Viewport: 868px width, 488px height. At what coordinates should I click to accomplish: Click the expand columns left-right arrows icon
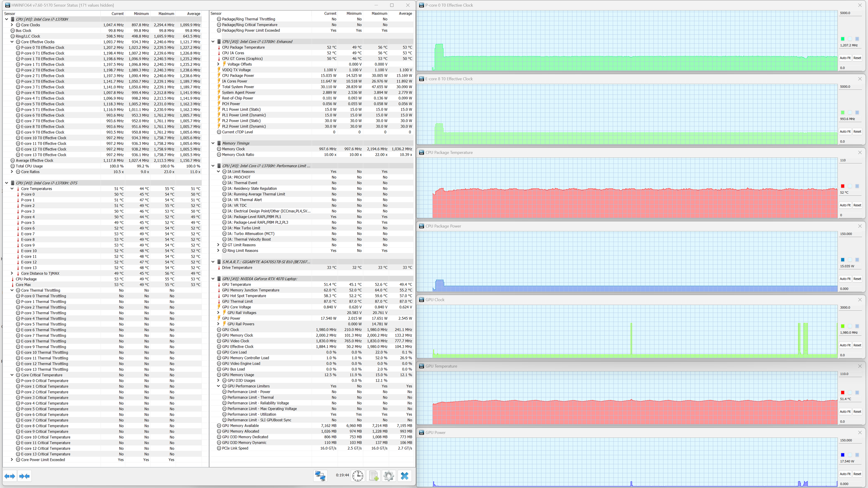click(10, 476)
